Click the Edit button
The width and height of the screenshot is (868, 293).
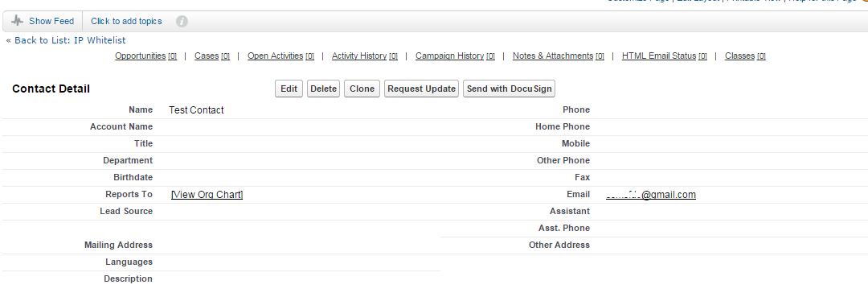coord(289,89)
